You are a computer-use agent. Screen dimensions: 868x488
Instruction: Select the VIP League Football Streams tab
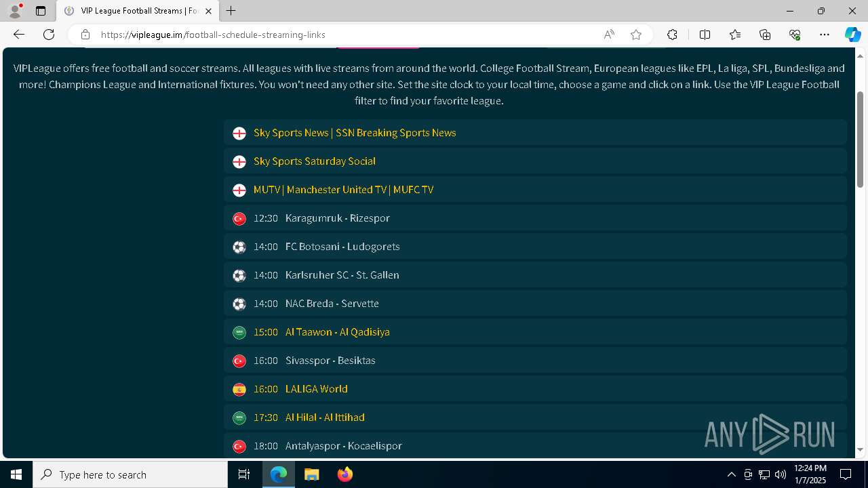click(x=138, y=11)
